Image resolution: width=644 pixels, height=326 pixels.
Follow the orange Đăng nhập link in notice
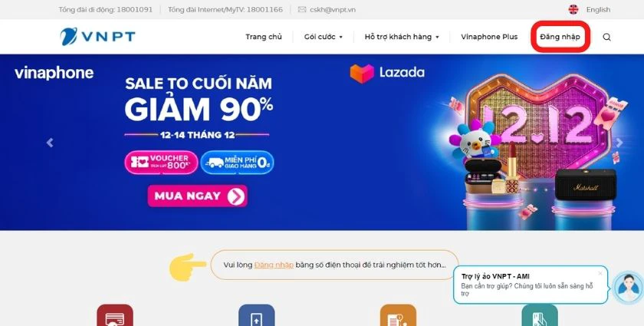coord(274,265)
